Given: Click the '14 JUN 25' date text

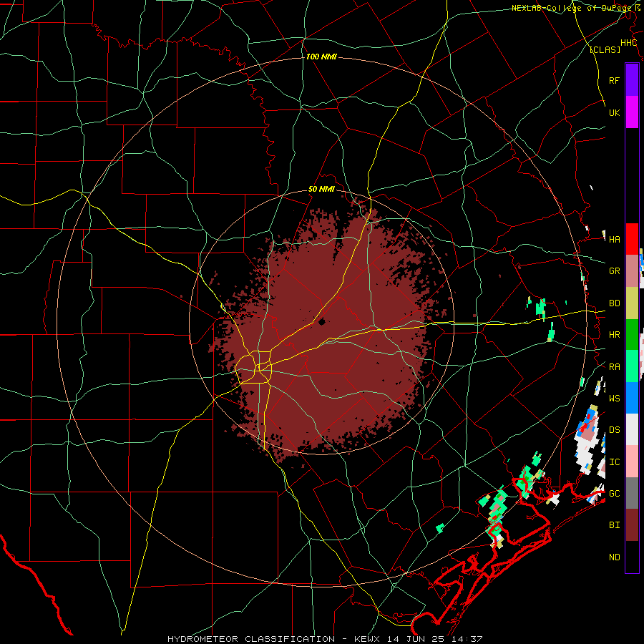Looking at the screenshot, I should [417, 639].
